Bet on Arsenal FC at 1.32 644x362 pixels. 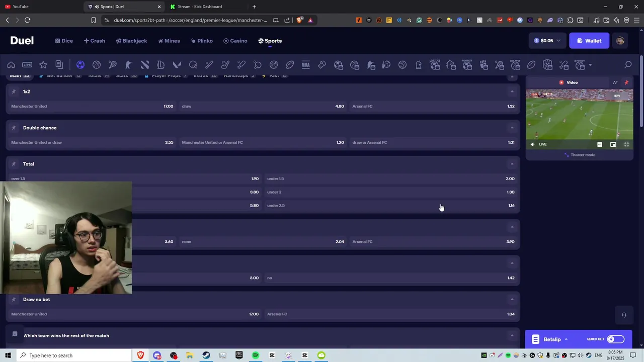433,106
